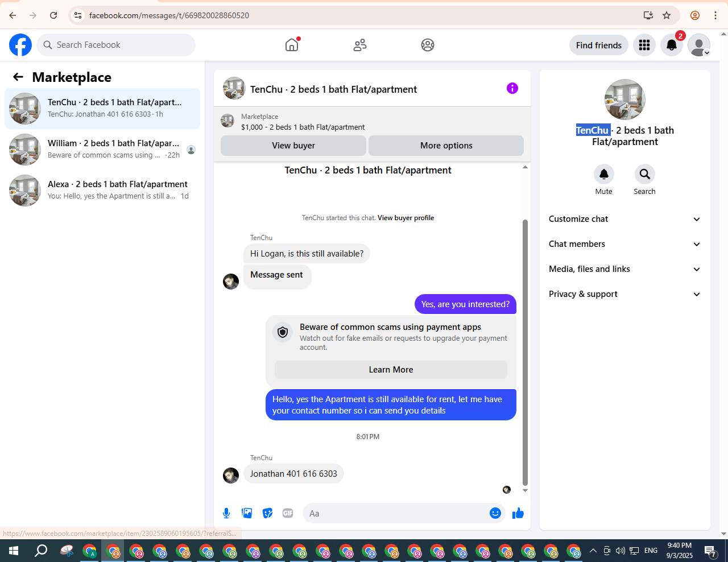The height and width of the screenshot is (562, 728).
Task: Open Chrome's three-dot menu
Action: click(x=715, y=15)
